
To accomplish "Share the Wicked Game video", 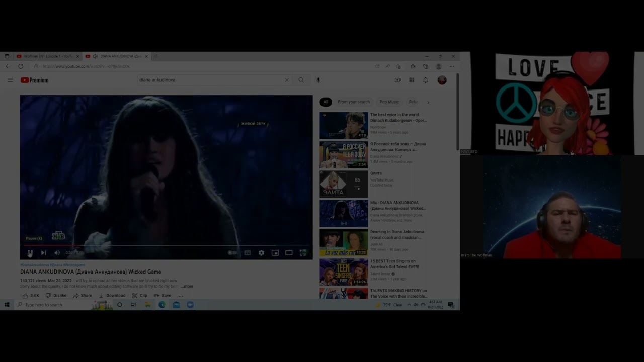I will coord(83,296).
